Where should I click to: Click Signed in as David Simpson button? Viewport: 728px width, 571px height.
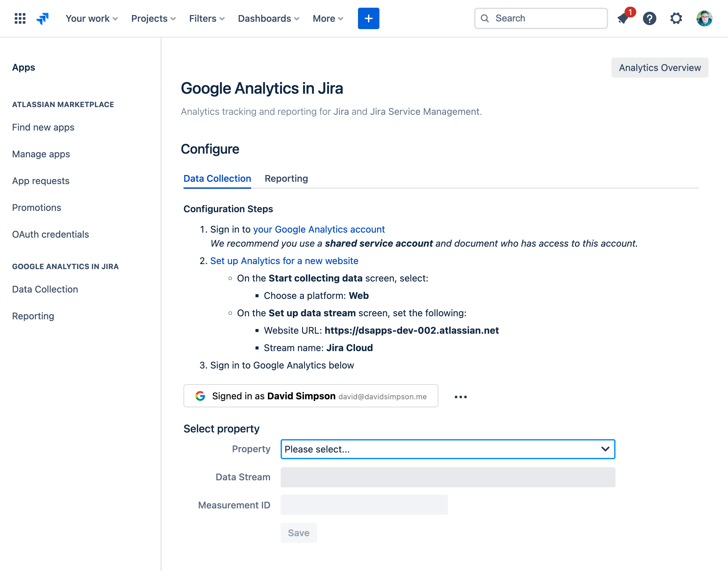(x=310, y=396)
